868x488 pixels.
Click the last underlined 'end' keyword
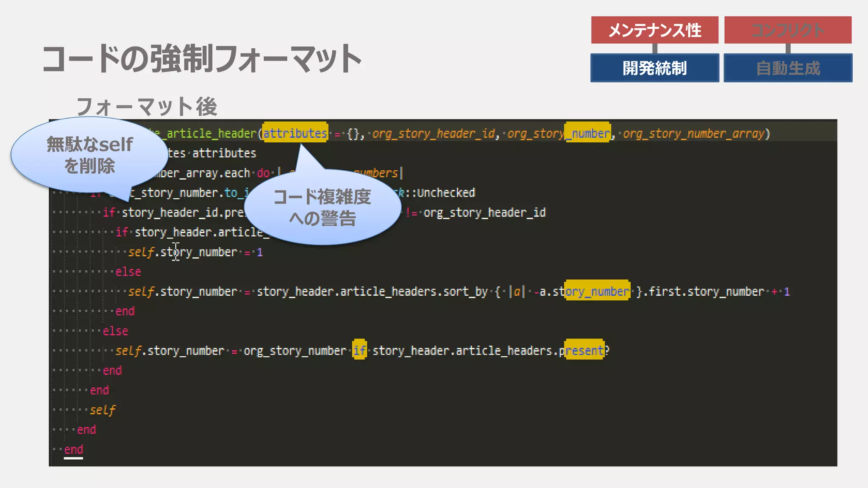(x=73, y=449)
